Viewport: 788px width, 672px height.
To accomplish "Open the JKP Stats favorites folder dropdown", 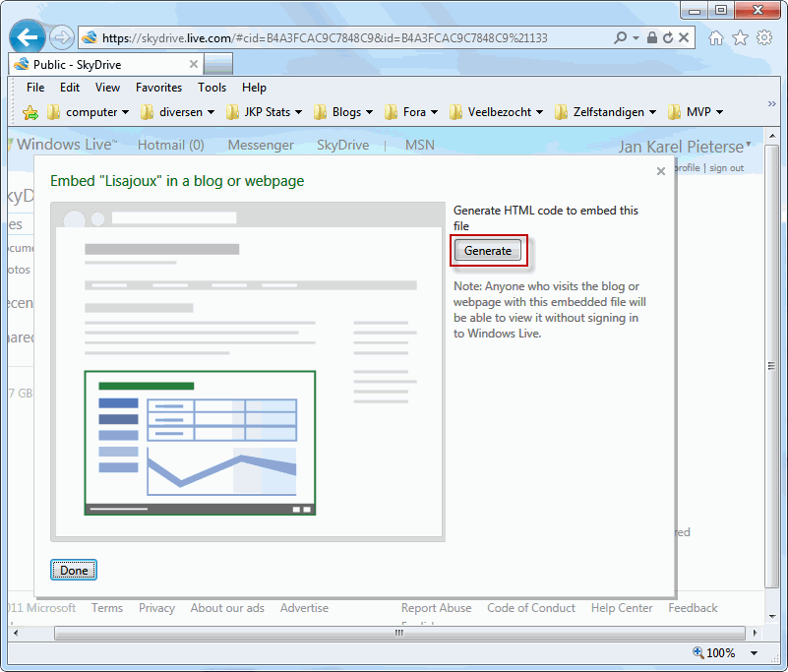I will pos(264,112).
